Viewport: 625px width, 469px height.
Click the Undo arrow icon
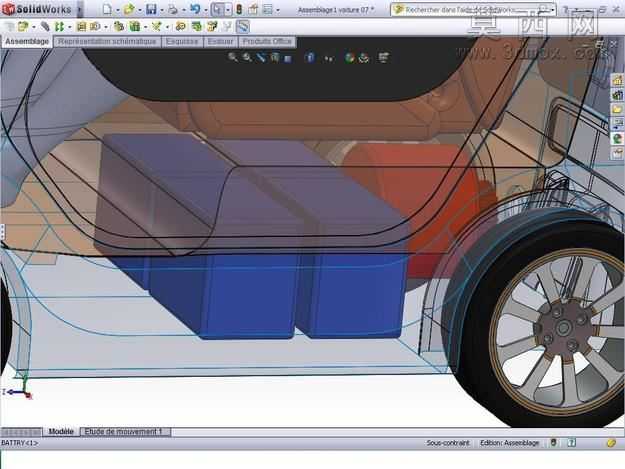[195, 9]
